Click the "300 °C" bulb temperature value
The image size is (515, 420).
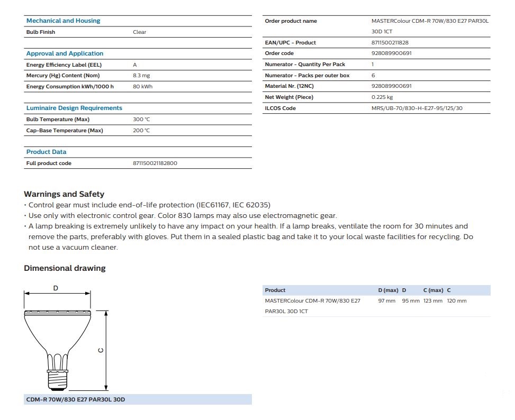(x=141, y=120)
